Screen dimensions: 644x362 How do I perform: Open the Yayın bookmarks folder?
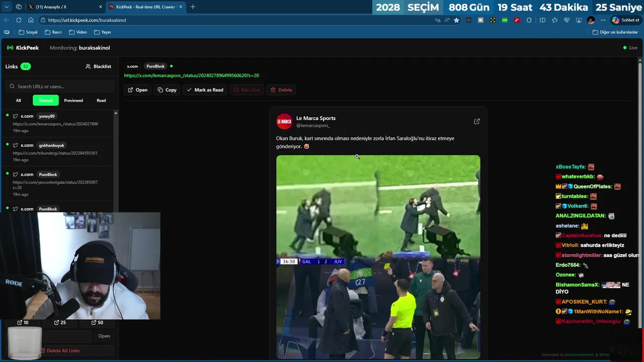103,32
